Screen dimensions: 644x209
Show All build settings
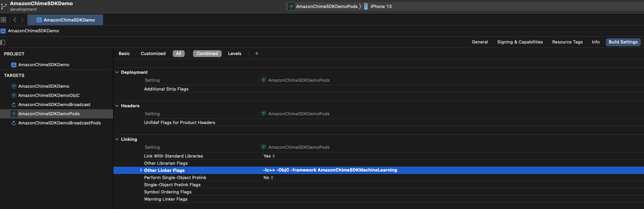coord(179,53)
